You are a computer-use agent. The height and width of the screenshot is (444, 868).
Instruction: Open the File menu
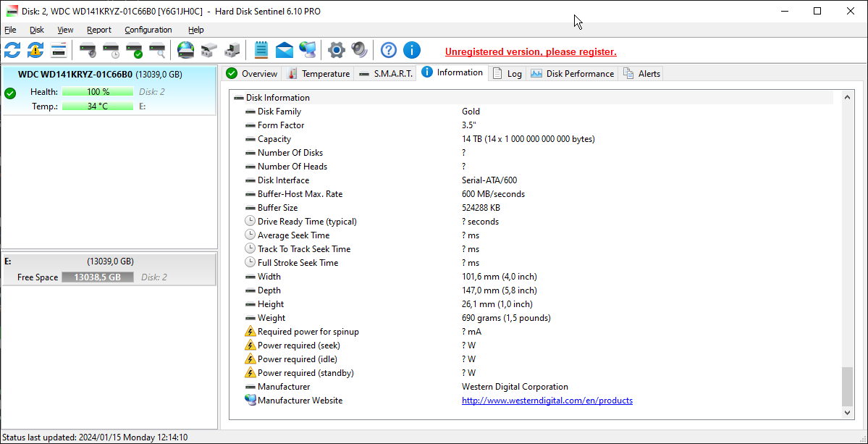point(10,30)
